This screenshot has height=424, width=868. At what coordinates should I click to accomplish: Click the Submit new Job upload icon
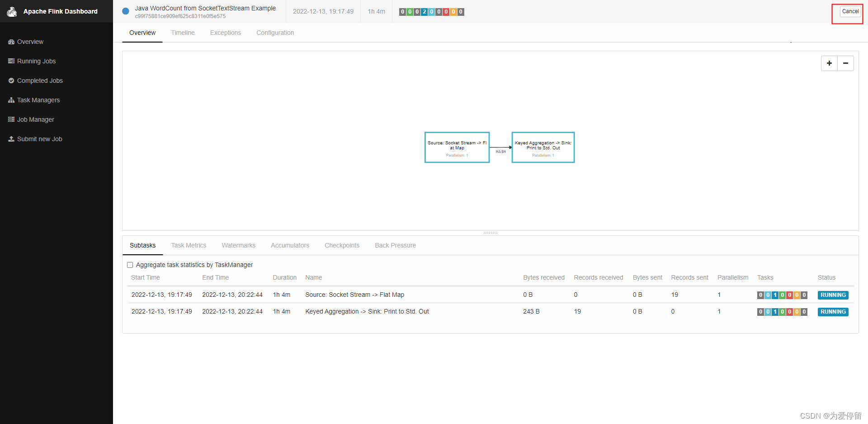pos(11,139)
